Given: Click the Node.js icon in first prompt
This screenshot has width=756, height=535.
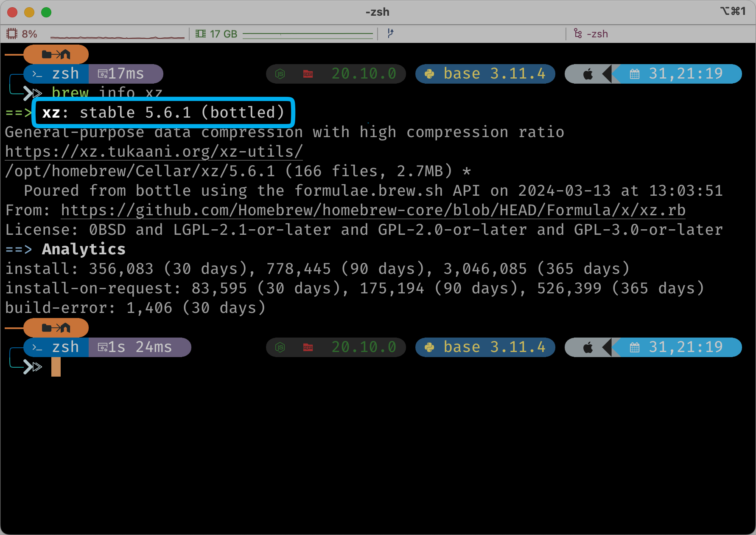Looking at the screenshot, I should (x=280, y=74).
